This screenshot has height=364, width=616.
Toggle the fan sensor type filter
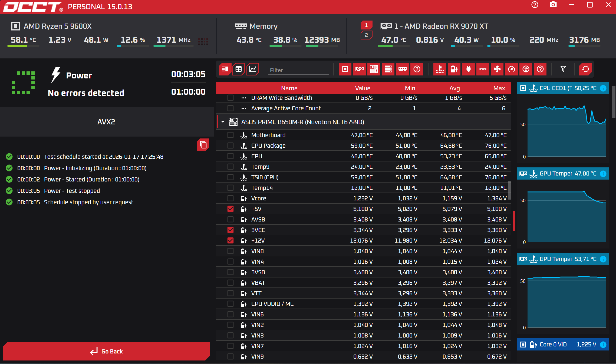[497, 69]
